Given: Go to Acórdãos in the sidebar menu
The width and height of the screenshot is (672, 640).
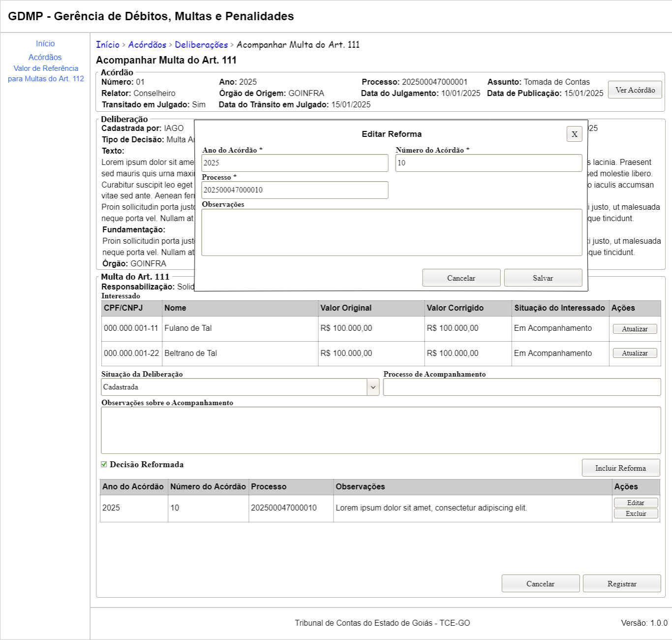Looking at the screenshot, I should click(x=45, y=58).
